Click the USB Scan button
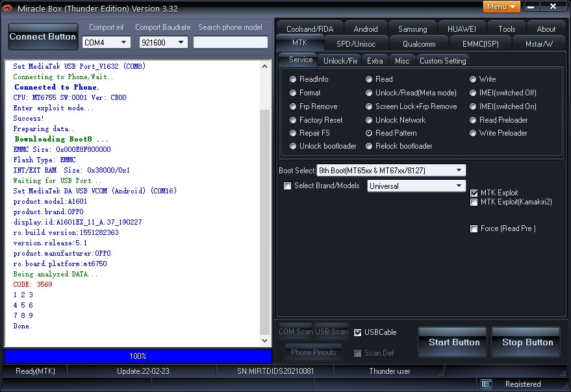 coord(331,332)
